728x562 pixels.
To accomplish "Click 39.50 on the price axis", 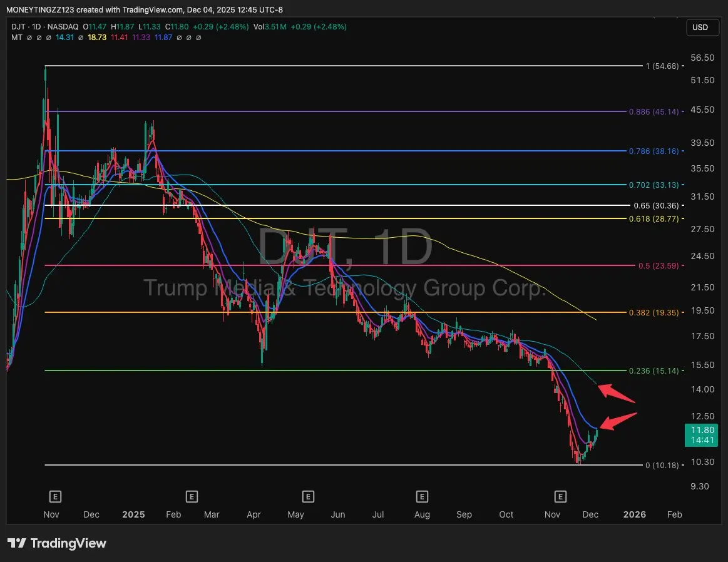I will click(x=702, y=143).
